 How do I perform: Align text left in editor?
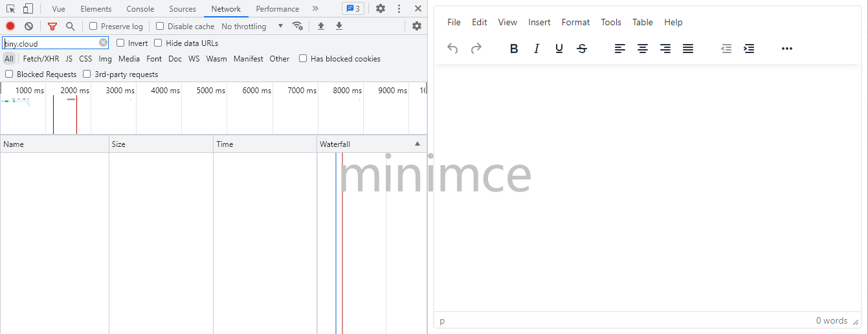click(620, 49)
